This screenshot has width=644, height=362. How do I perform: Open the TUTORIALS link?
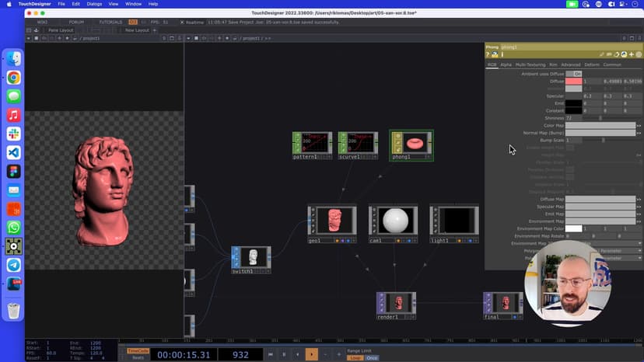[110, 22]
